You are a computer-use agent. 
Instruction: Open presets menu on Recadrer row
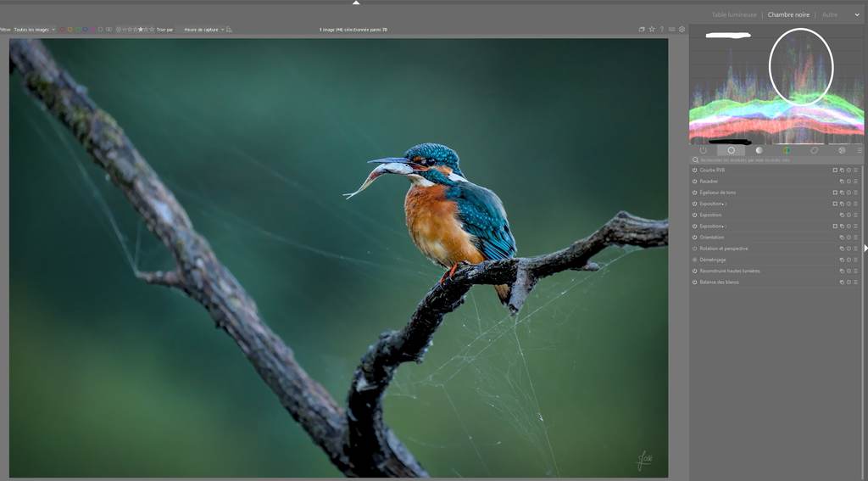pyautogui.click(x=855, y=182)
